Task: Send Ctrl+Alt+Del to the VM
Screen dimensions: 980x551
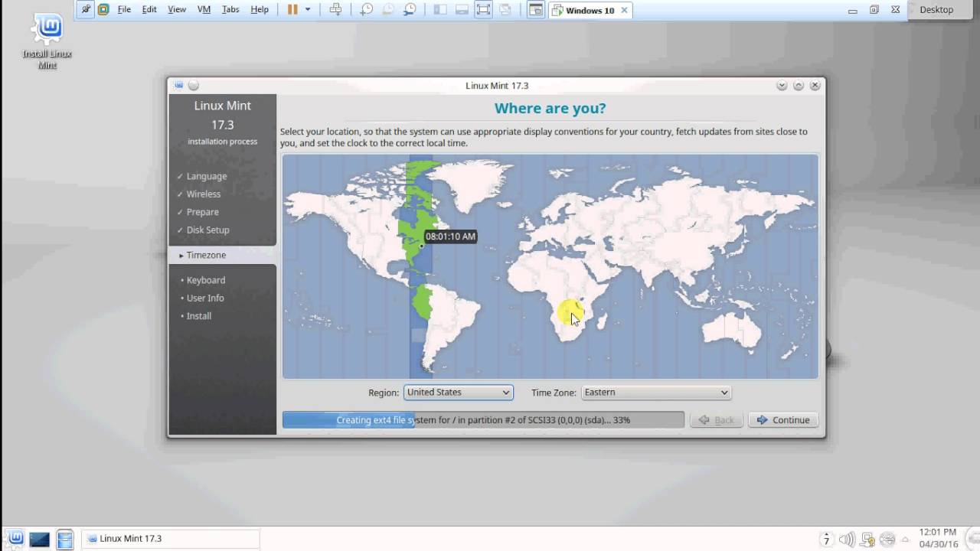Action: [x=335, y=10]
